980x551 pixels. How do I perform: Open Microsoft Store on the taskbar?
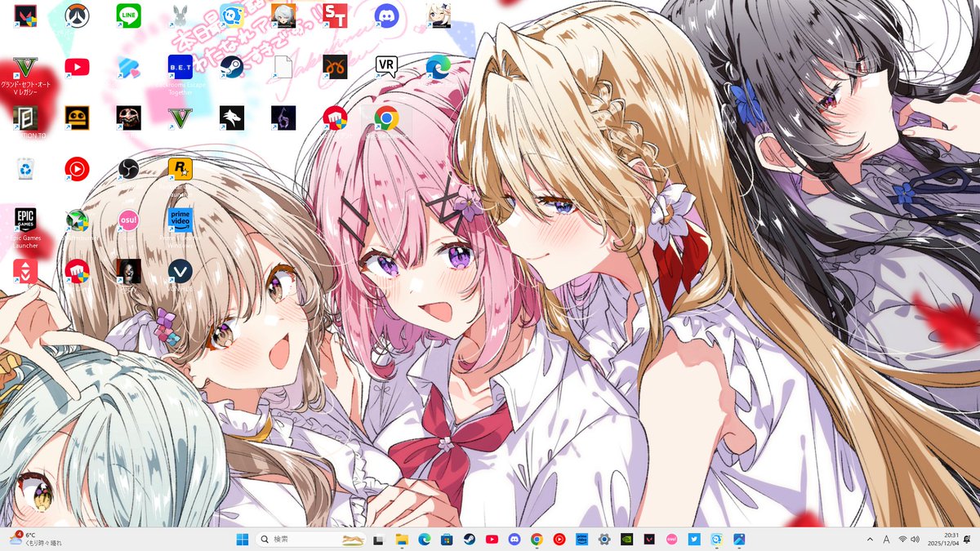click(x=445, y=539)
